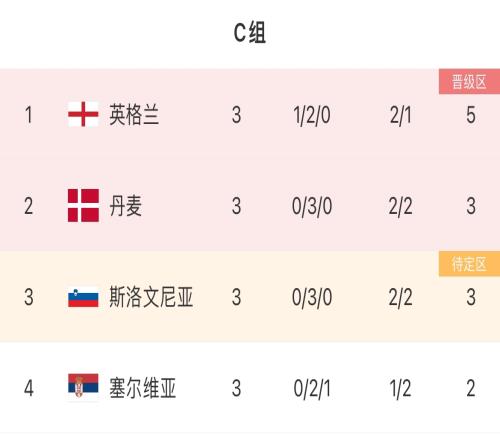Click the C组 group title

(250, 32)
